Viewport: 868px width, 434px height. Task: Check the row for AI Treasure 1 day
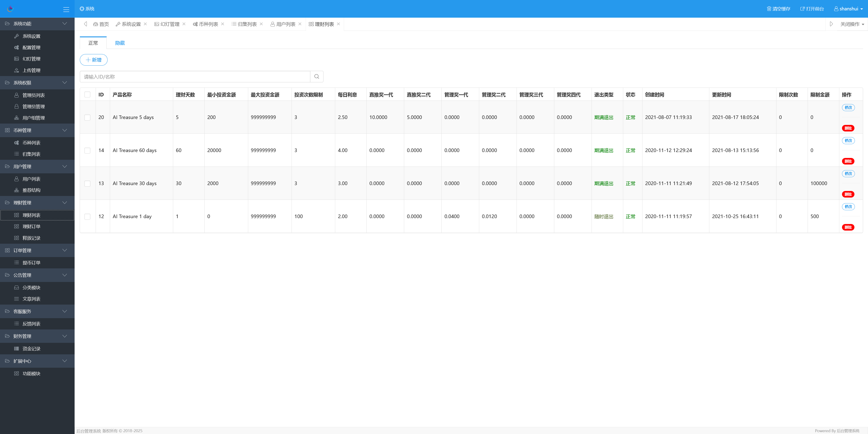87,217
